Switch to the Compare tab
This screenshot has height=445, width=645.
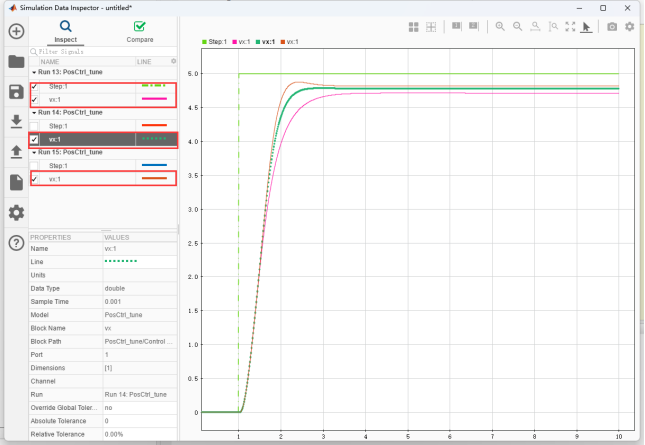[x=140, y=32]
